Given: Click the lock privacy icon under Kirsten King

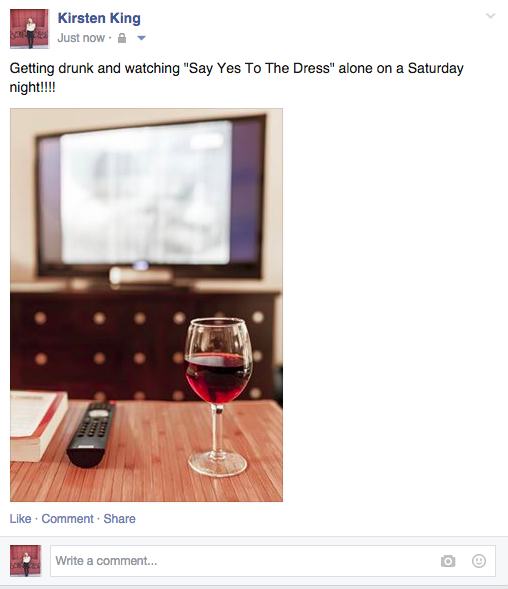Looking at the screenshot, I should coord(122,38).
